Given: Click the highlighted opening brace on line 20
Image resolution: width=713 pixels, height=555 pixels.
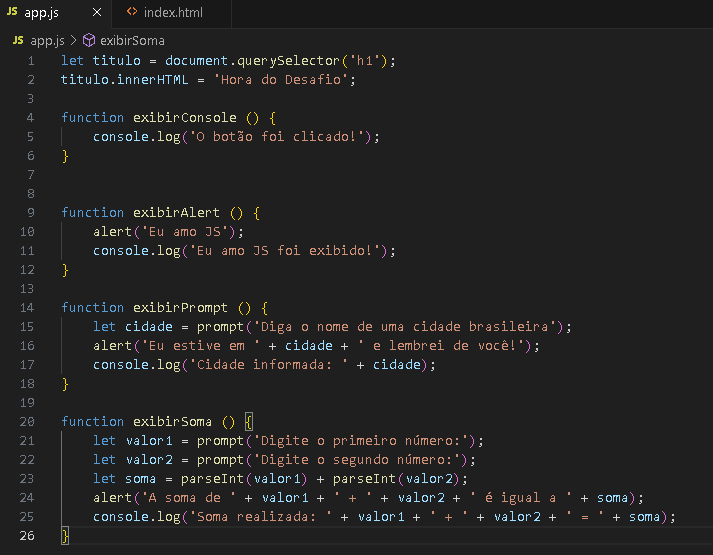Looking at the screenshot, I should coord(249,422).
